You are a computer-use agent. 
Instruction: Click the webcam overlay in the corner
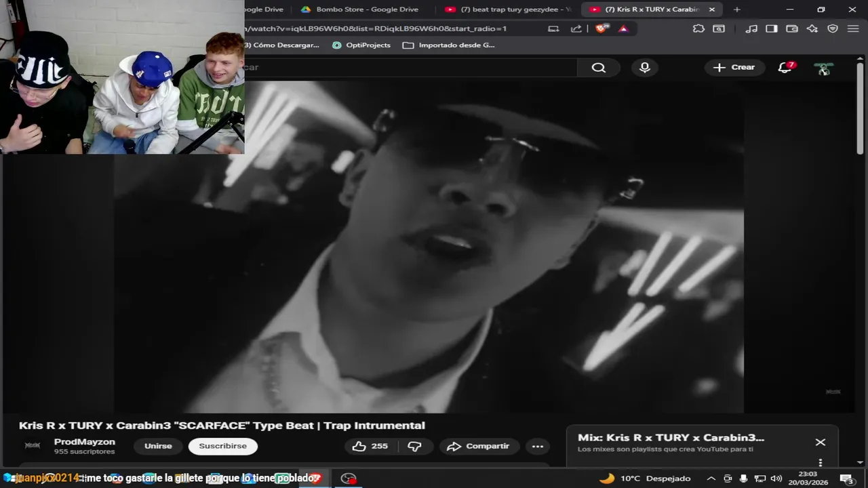(x=122, y=77)
